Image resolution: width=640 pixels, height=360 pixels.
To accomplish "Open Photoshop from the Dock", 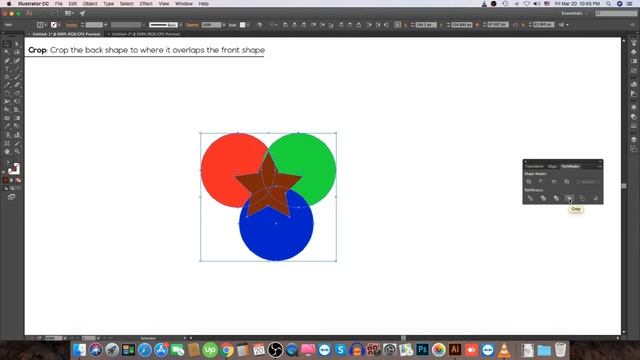I will click(x=422, y=350).
